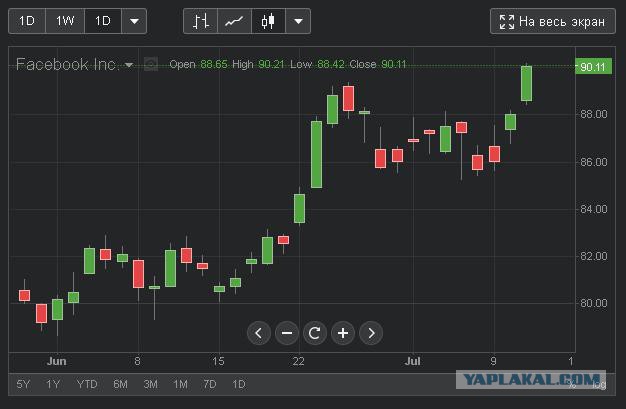Click the Jun date axis label

[x=57, y=361]
